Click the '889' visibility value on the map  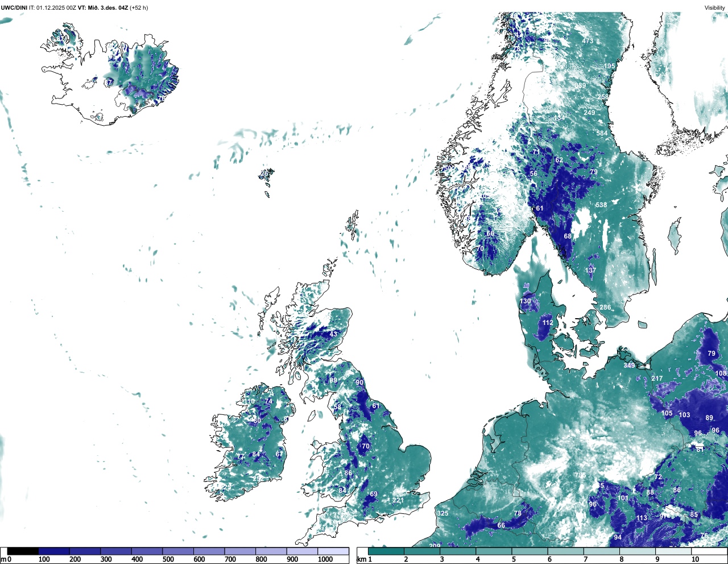pyautogui.click(x=580, y=86)
